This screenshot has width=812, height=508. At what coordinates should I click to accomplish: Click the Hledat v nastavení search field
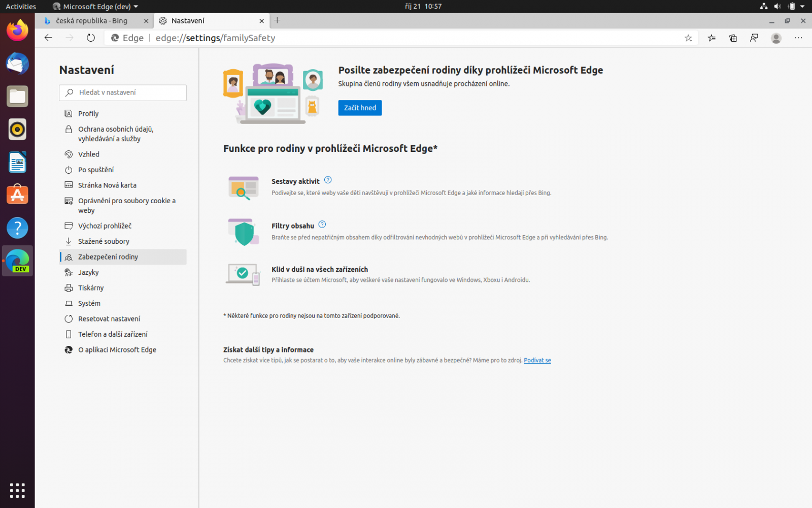tap(122, 92)
